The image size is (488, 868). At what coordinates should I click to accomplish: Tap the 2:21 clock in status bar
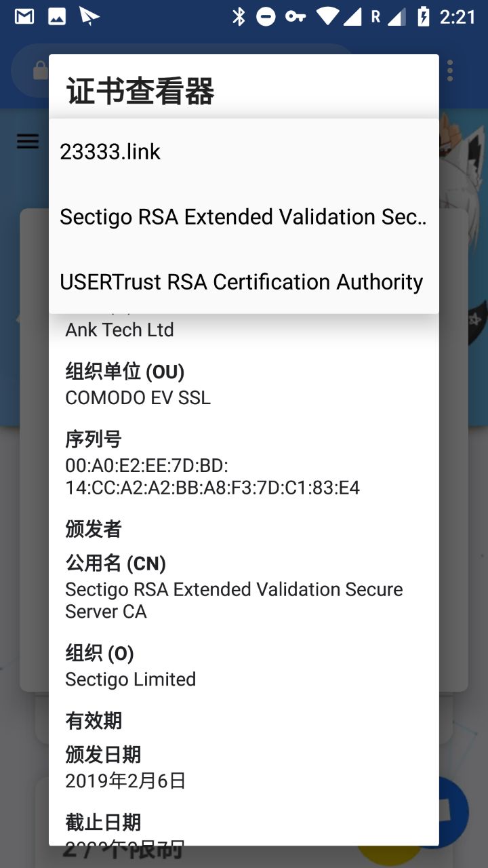coord(457,16)
